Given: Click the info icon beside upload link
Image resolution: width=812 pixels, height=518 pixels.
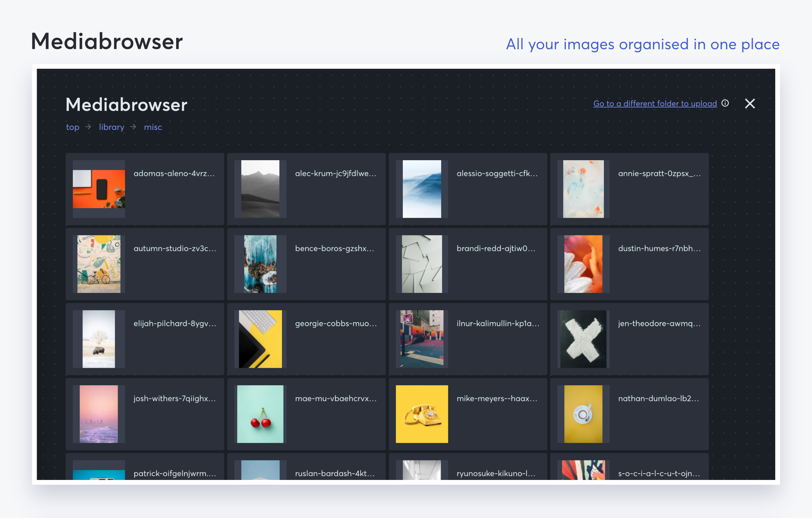Looking at the screenshot, I should pos(725,103).
